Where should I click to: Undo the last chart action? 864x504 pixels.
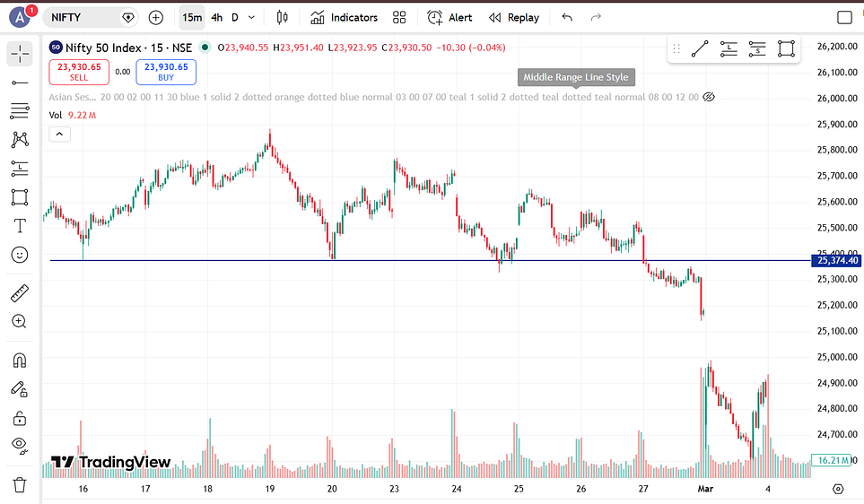pos(567,18)
